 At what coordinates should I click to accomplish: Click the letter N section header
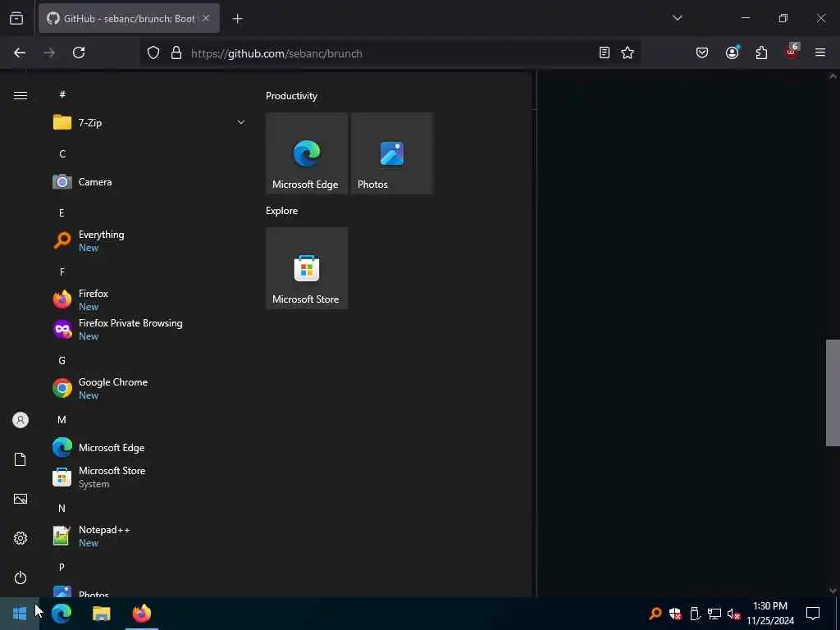tap(62, 509)
